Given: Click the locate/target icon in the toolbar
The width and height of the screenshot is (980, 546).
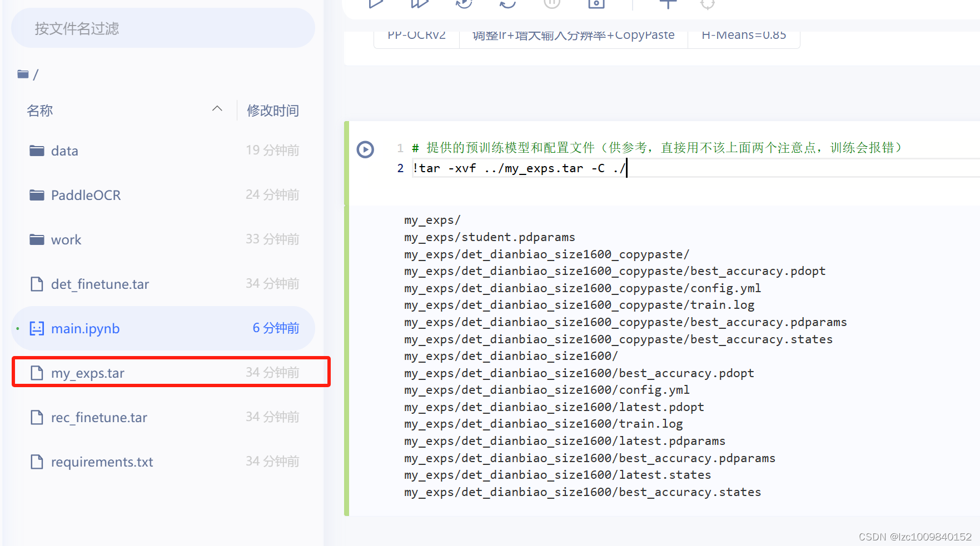Looking at the screenshot, I should click(707, 4).
